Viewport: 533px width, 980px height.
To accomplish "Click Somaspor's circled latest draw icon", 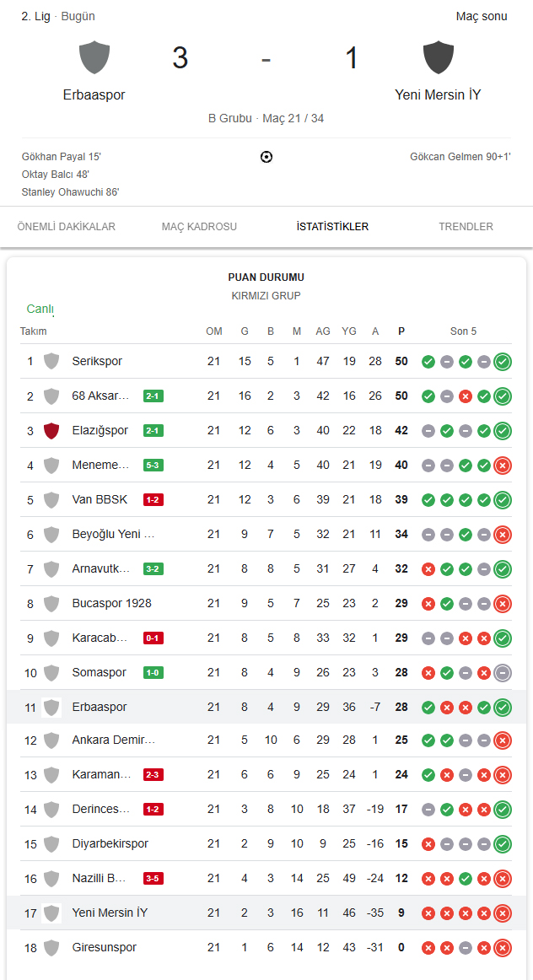I will pyautogui.click(x=503, y=672).
